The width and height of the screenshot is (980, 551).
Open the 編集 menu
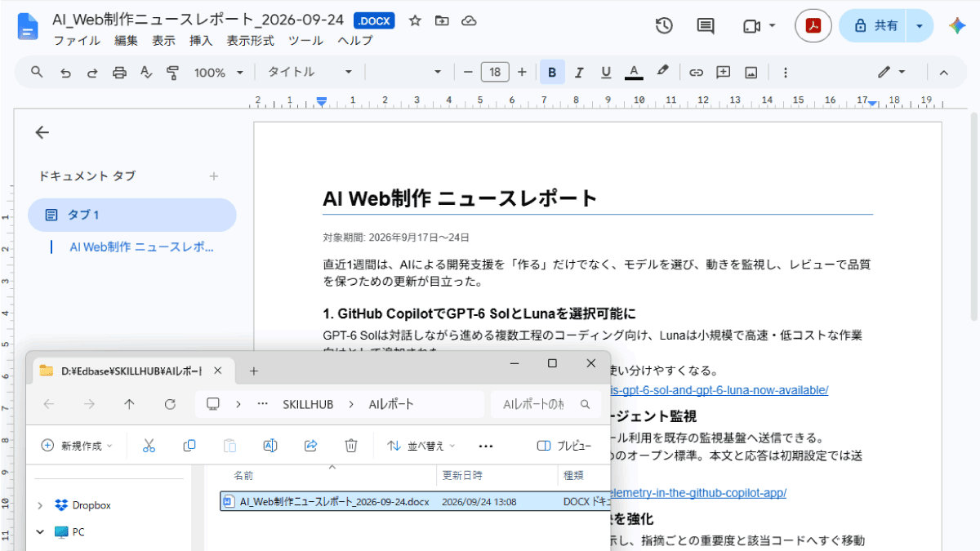click(127, 41)
